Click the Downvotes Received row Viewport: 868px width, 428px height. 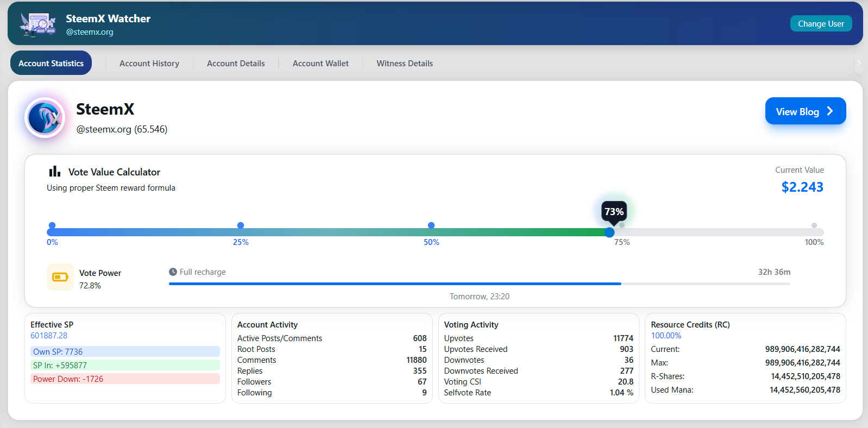pyautogui.click(x=539, y=371)
